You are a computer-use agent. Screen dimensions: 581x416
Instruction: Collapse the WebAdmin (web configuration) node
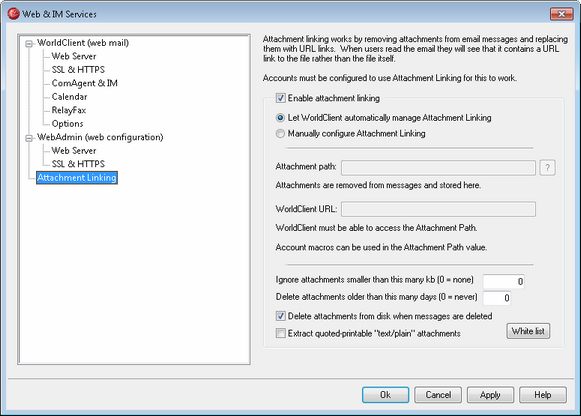[29, 138]
